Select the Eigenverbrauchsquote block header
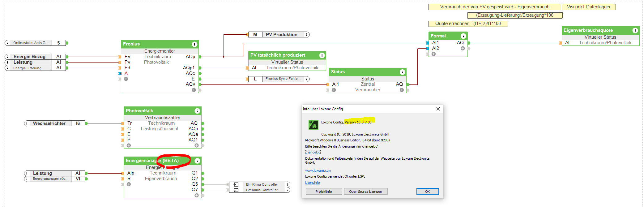This screenshot has width=644, height=207. pos(600,30)
